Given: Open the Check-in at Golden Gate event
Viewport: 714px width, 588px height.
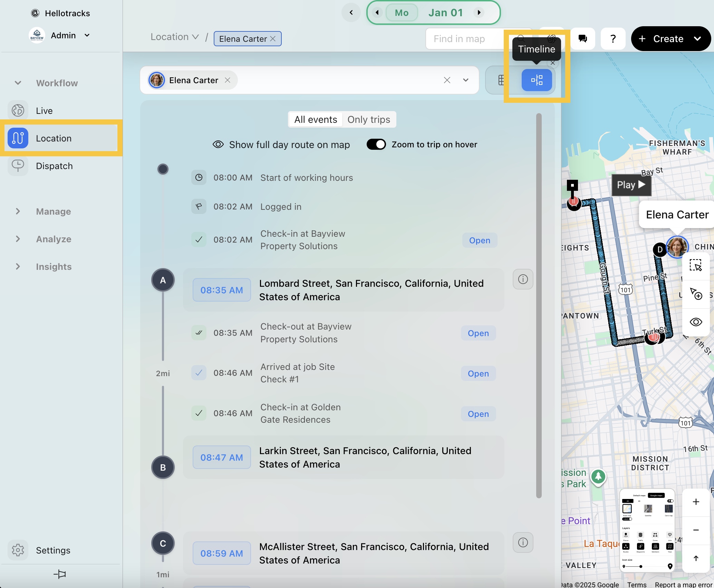Looking at the screenshot, I should tap(478, 414).
